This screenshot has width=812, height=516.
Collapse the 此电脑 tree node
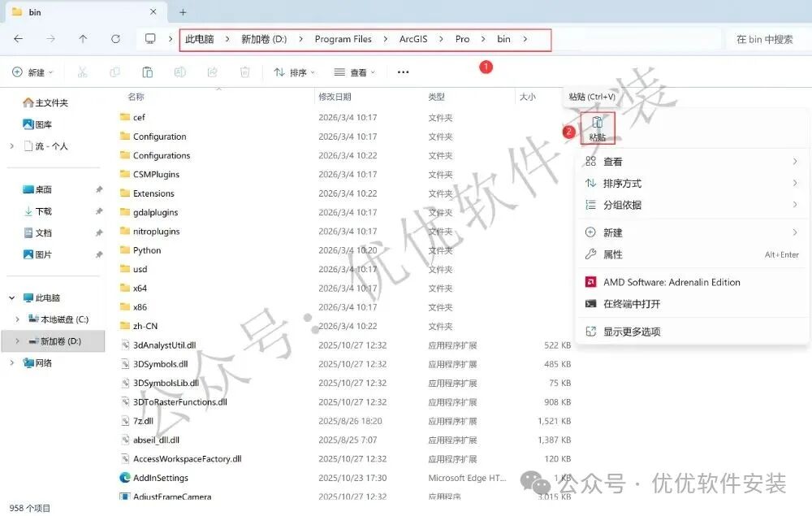12,298
